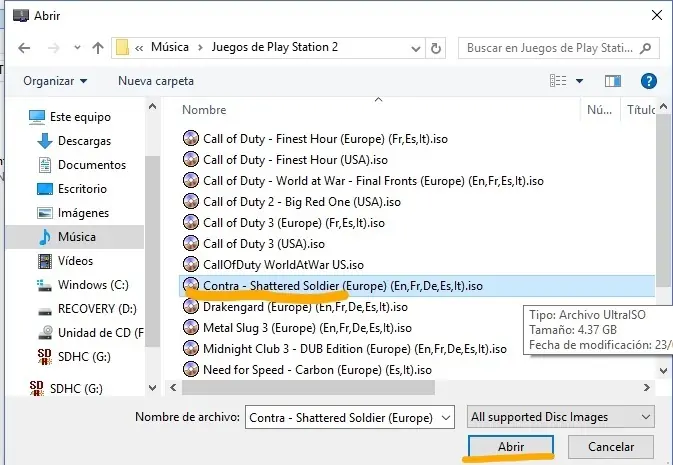Open Imágenes in the sidebar
The height and width of the screenshot is (465, 673).
(x=73, y=213)
